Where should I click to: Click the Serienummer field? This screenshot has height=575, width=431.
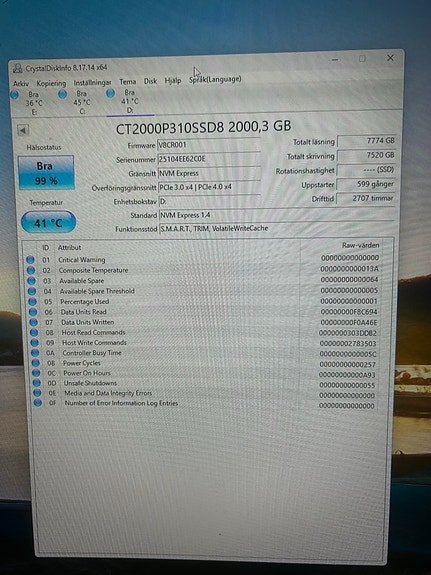pyautogui.click(x=209, y=159)
